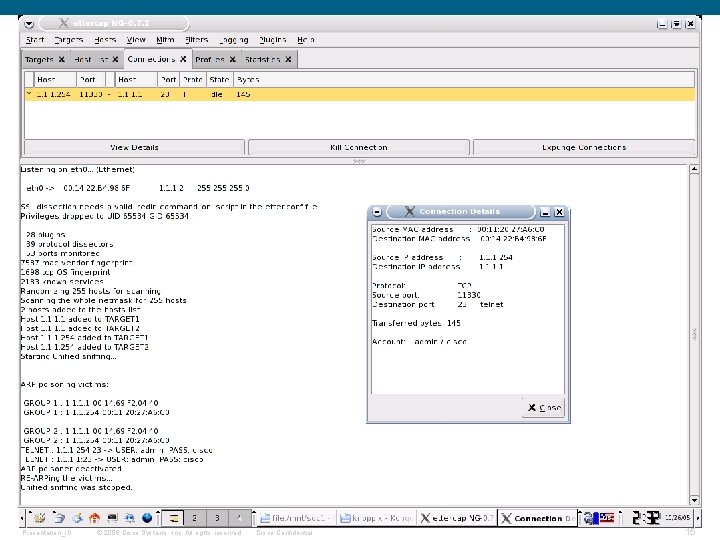Click Close in Connection Details dialog
This screenshot has height=540, width=720.
[545, 407]
